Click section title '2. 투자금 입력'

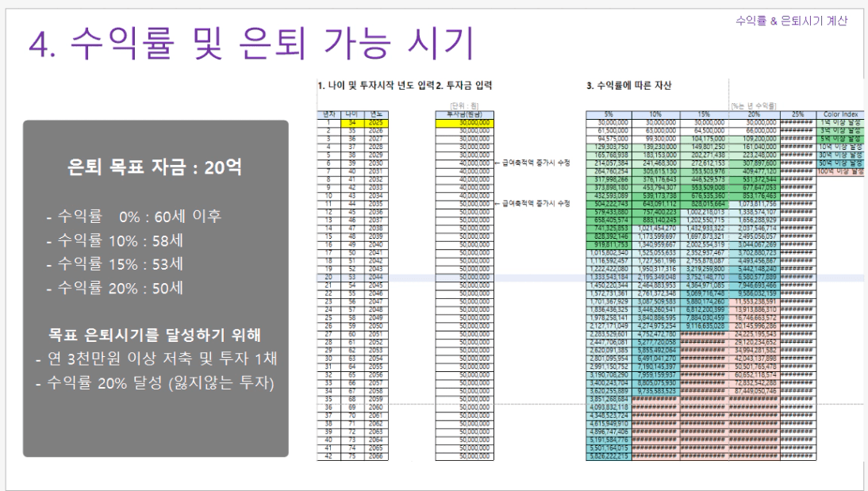[463, 85]
